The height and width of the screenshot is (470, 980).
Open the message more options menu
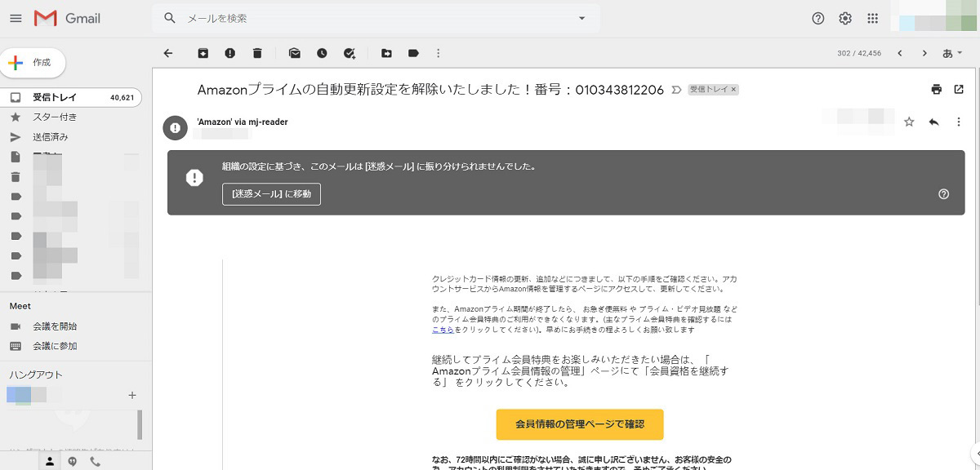959,122
